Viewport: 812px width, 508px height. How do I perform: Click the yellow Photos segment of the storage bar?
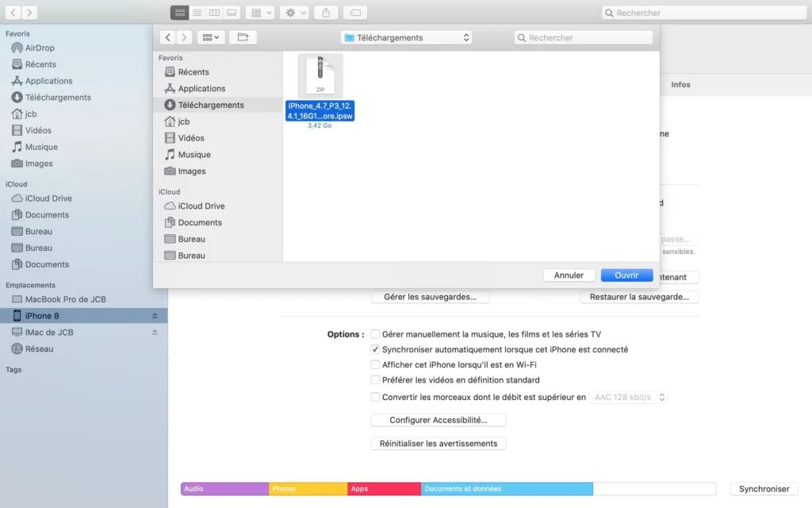coord(309,489)
